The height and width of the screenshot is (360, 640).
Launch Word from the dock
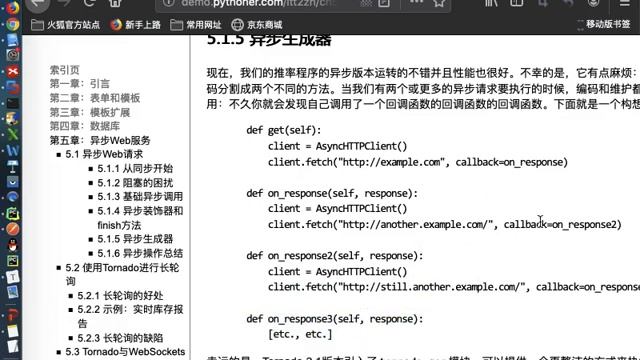13,150
